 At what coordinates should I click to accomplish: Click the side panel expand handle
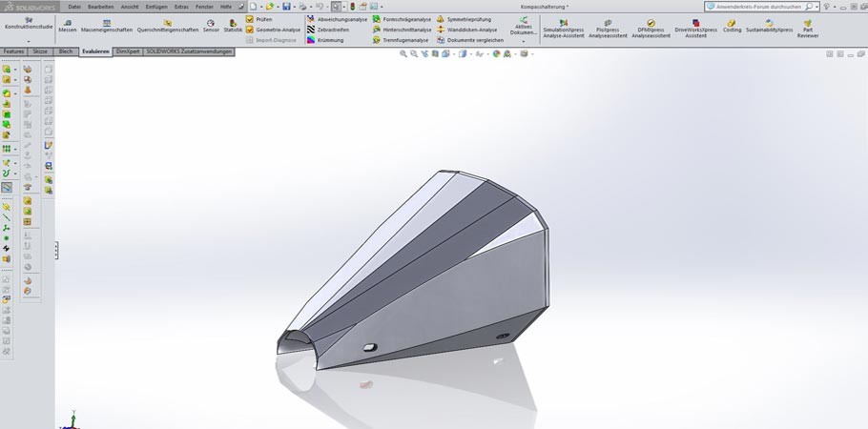point(56,251)
